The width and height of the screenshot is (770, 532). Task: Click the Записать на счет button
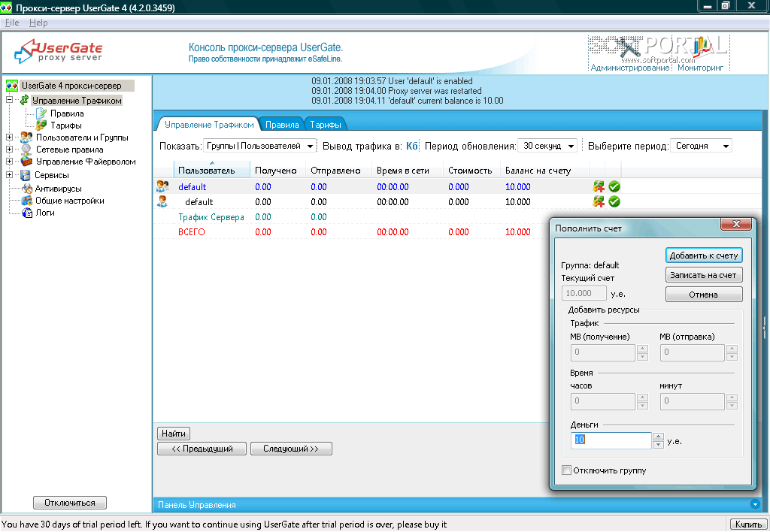(704, 275)
